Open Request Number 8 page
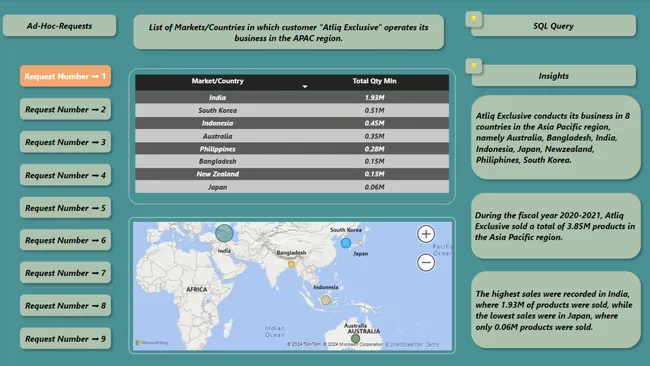 click(x=65, y=306)
